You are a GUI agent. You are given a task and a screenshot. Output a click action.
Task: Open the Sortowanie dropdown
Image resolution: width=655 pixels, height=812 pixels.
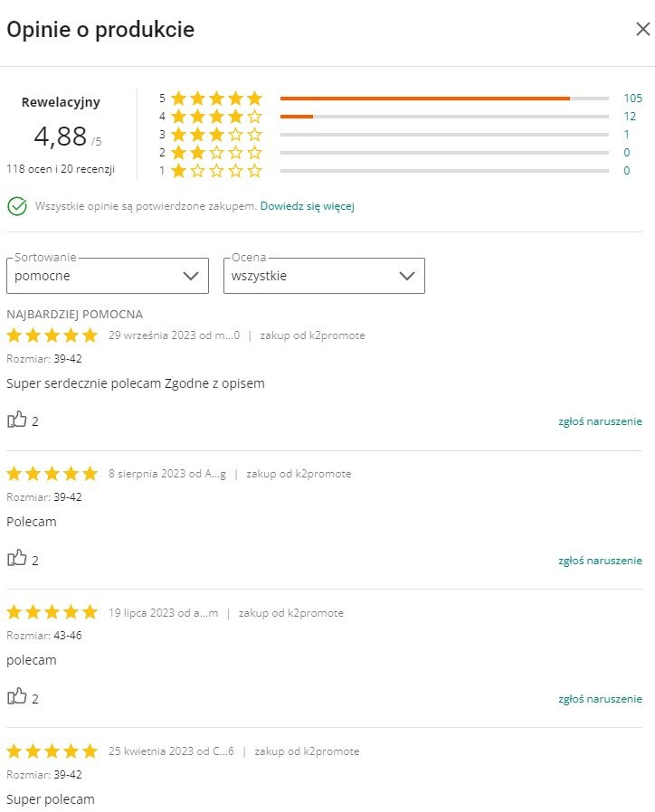tap(107, 276)
